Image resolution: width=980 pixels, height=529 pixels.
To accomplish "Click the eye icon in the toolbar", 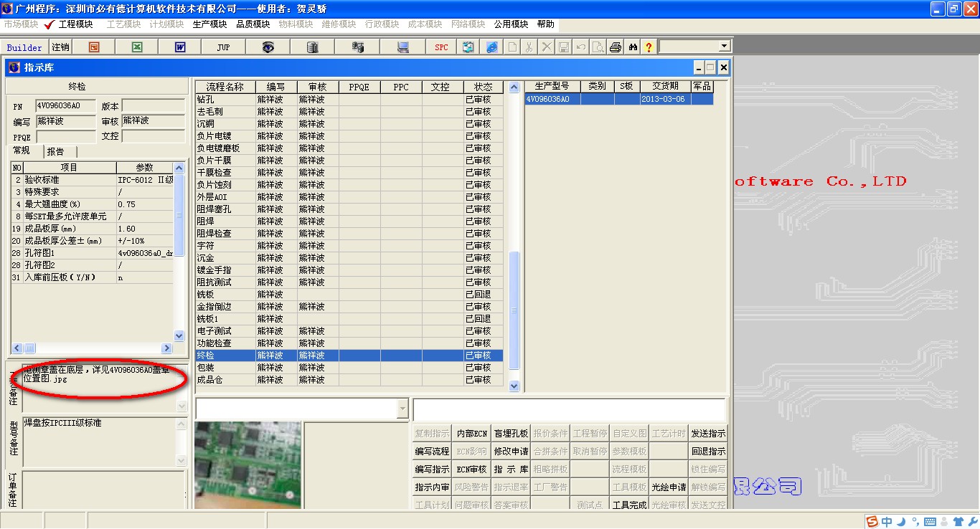I will 268,47.
